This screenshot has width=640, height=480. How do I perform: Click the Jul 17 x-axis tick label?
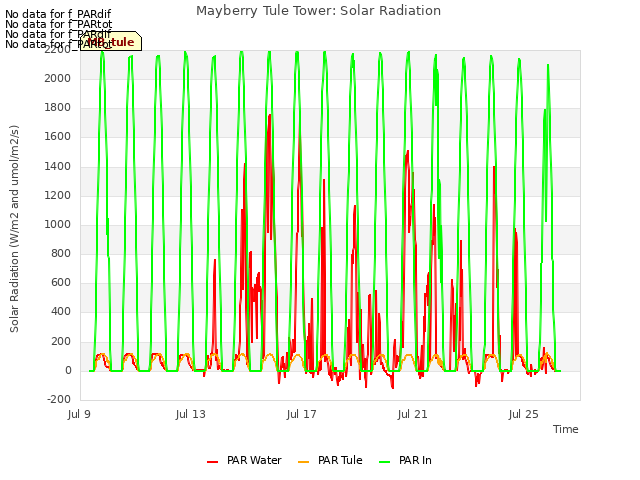click(302, 414)
